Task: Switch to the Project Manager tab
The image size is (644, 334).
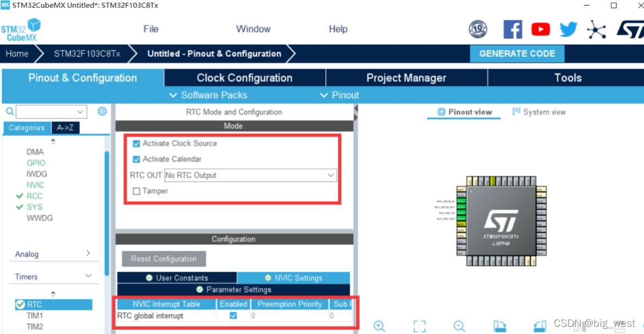Action: [406, 78]
